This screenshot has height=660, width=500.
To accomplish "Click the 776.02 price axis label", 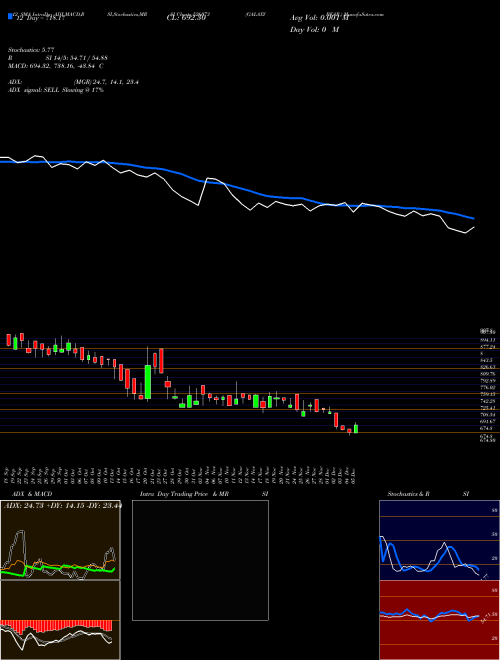I will (489, 387).
